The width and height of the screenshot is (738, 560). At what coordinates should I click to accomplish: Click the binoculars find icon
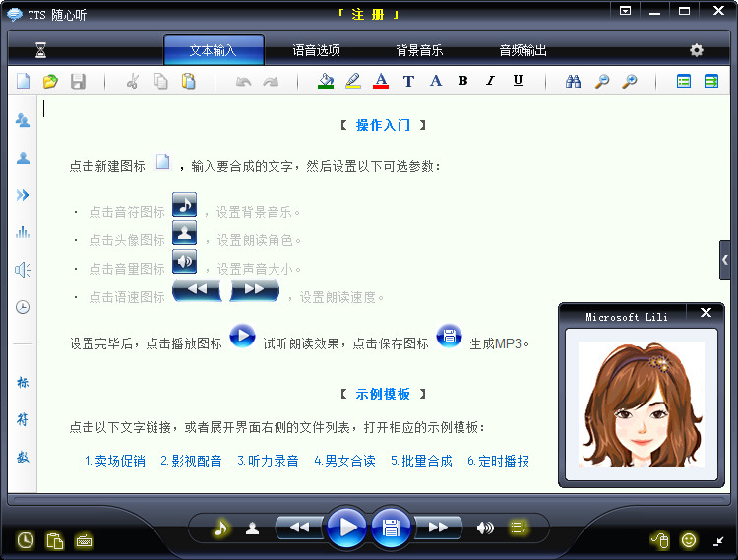pyautogui.click(x=574, y=82)
